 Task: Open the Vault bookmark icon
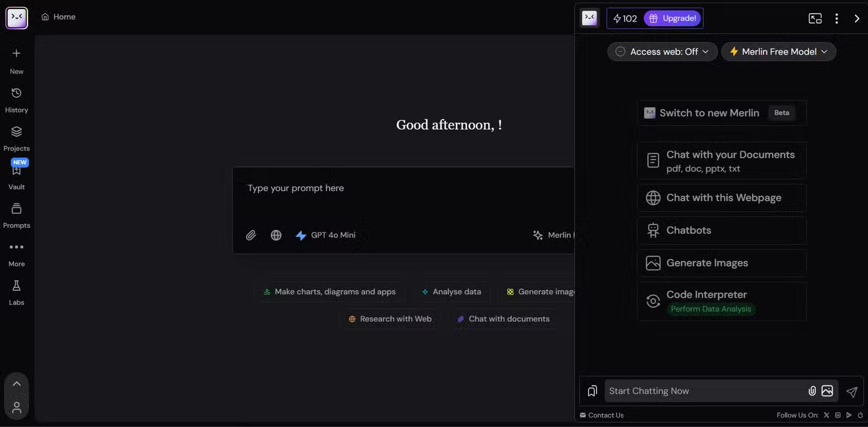click(x=16, y=171)
